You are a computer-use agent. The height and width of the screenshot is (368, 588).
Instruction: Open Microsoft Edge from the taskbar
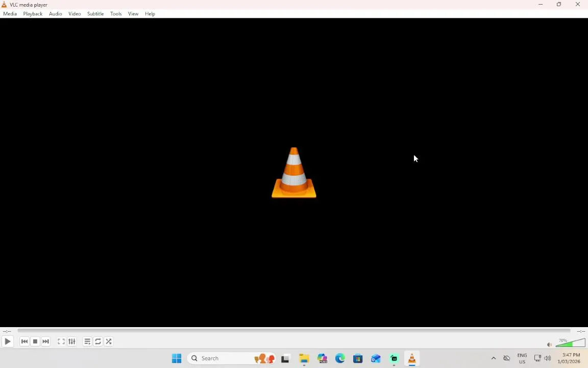click(340, 358)
